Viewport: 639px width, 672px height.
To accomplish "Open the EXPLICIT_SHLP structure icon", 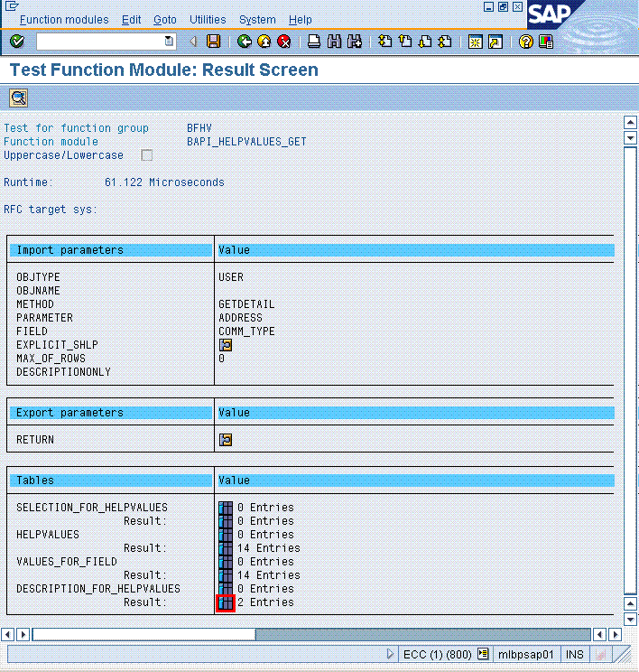I will click(x=226, y=345).
